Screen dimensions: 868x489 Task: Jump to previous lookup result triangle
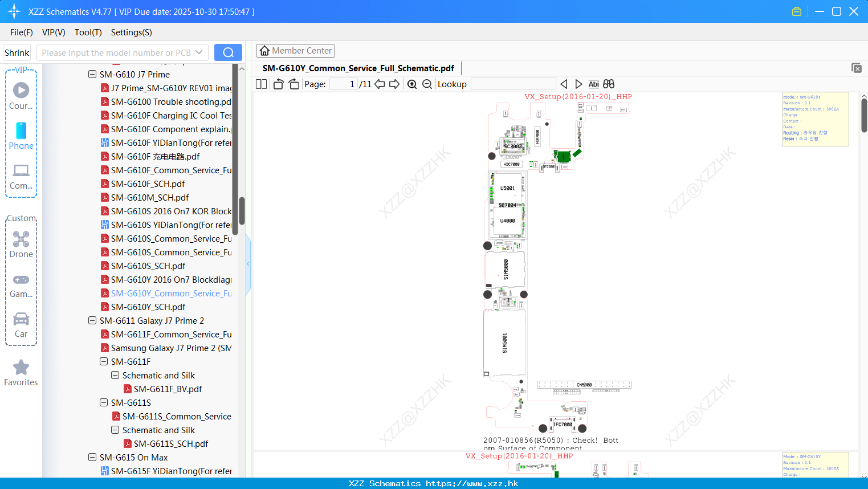point(564,84)
